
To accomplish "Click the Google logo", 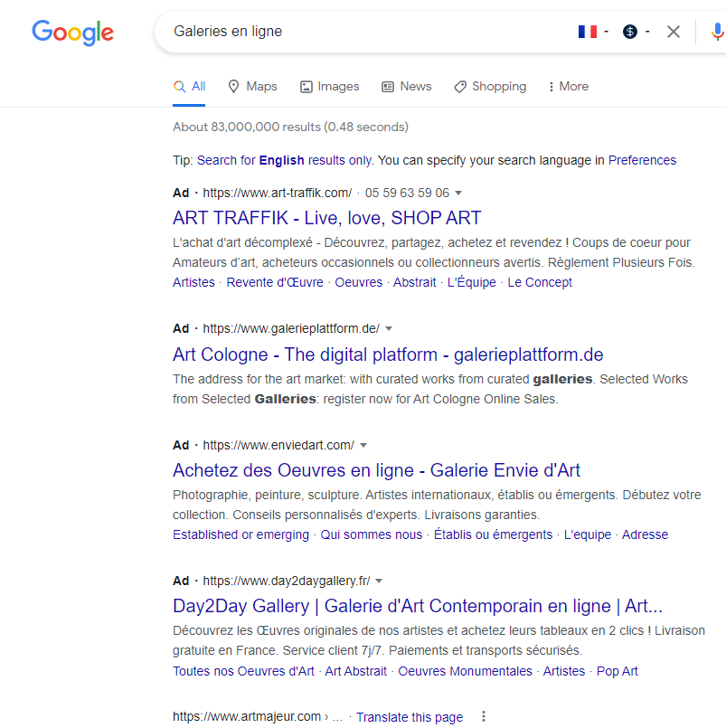I will (73, 33).
